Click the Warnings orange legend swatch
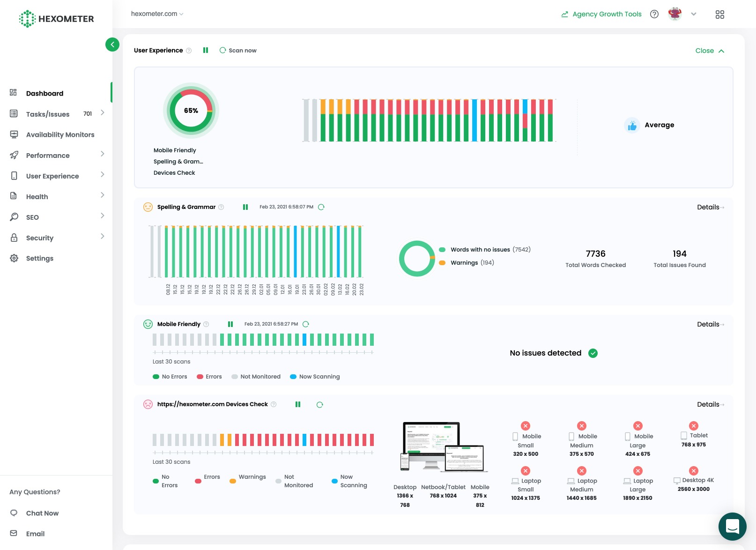756x550 pixels. point(442,263)
